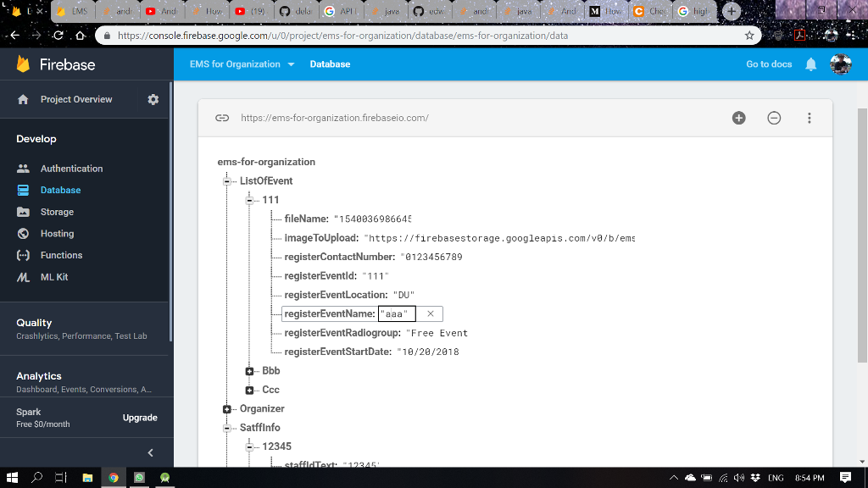The width and height of the screenshot is (868, 488).
Task: Add a new child node with plus button
Action: pos(738,118)
